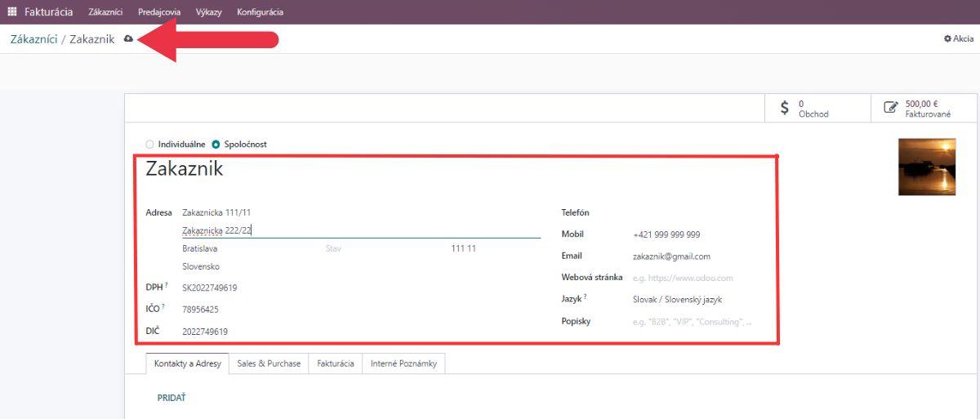Open the apps grid menu icon

click(11, 12)
